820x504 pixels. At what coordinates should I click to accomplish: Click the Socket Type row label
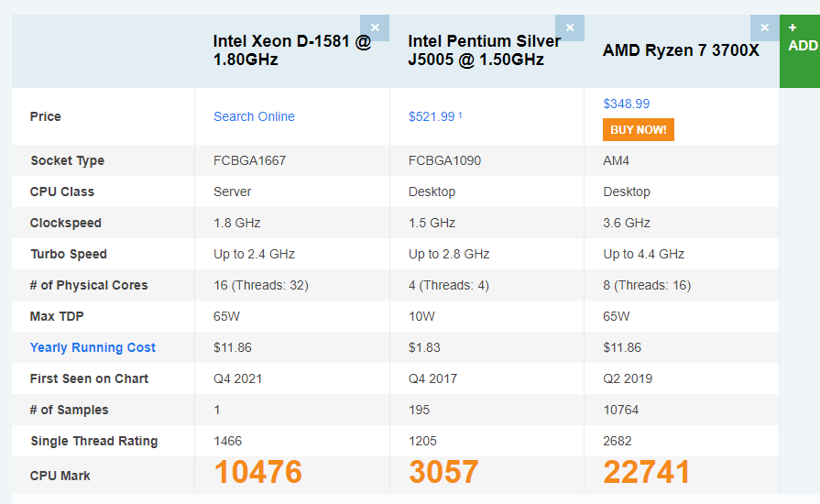[x=68, y=160]
